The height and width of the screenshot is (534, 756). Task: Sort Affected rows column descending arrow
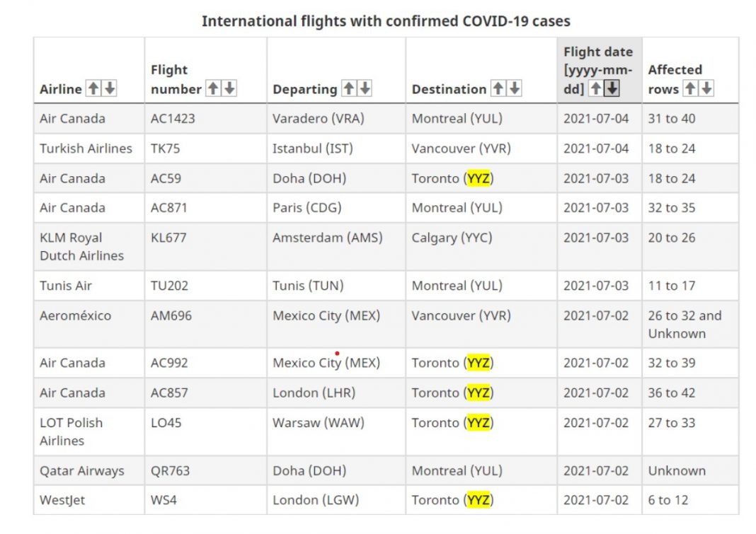point(706,89)
